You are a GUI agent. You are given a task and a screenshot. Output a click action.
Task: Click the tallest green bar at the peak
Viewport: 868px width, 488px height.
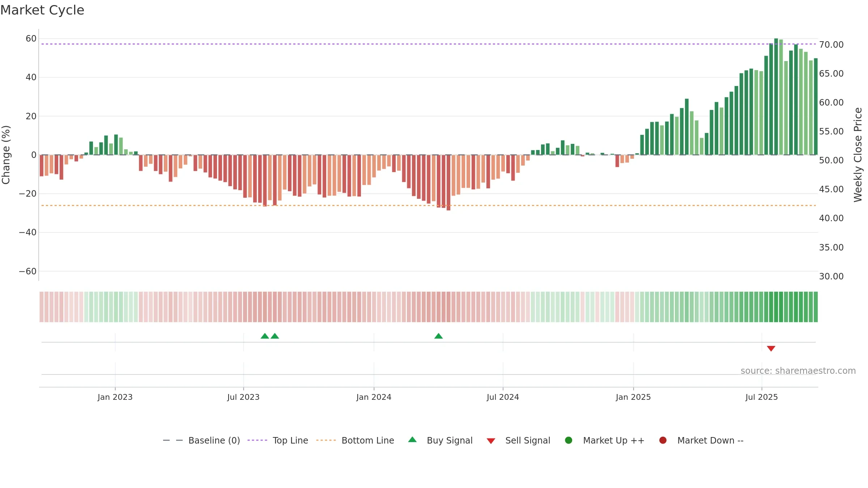[776, 97]
